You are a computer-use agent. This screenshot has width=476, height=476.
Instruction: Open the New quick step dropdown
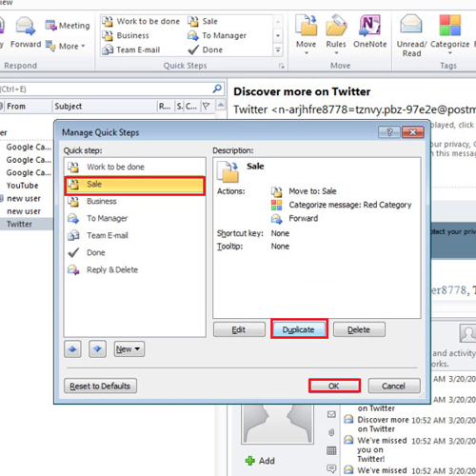coord(129,349)
